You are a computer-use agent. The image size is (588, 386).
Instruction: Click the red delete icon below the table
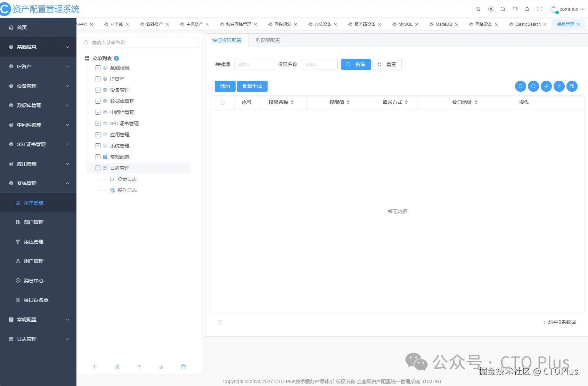(220, 322)
